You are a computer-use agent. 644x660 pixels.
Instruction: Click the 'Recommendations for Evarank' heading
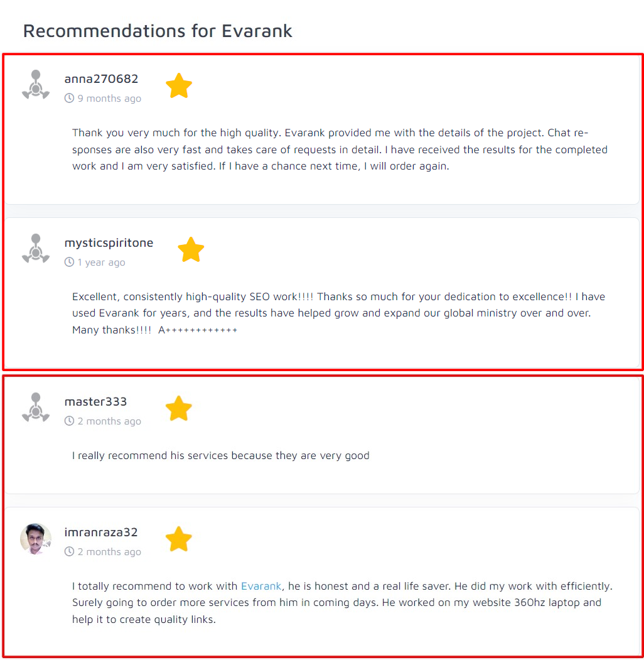(158, 31)
